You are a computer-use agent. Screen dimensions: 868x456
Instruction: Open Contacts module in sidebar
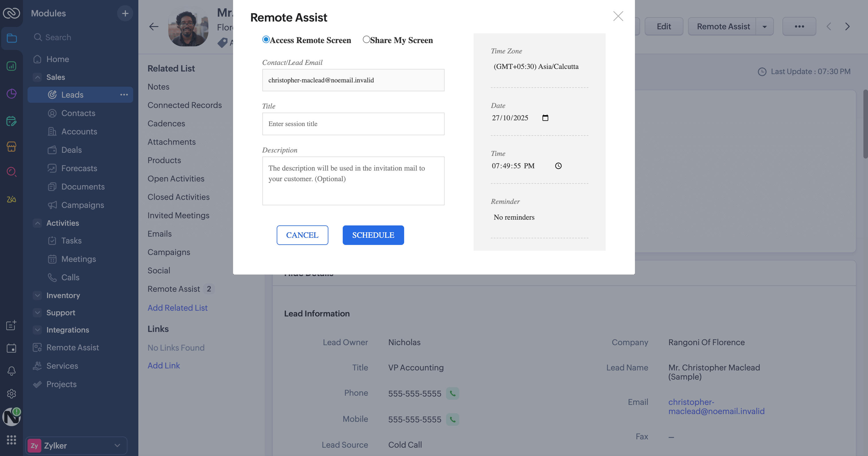(x=78, y=113)
